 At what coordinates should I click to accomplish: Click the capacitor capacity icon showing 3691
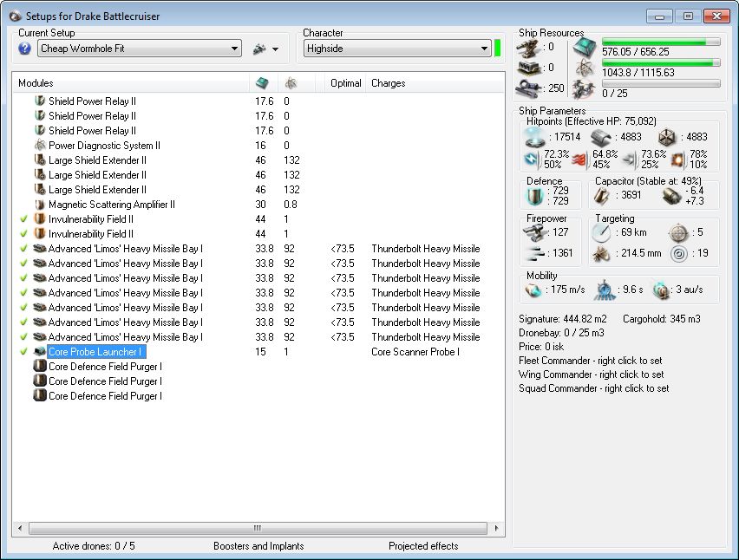point(602,196)
